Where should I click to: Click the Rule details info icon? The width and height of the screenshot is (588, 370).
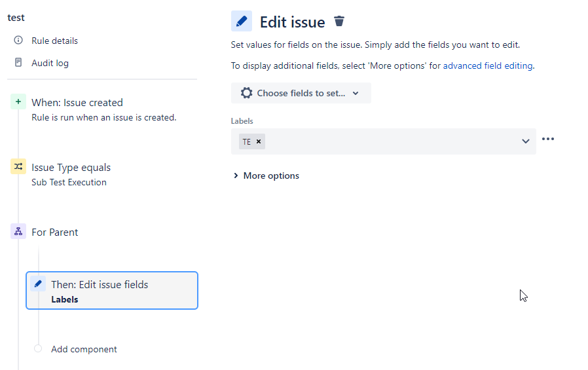(x=18, y=41)
